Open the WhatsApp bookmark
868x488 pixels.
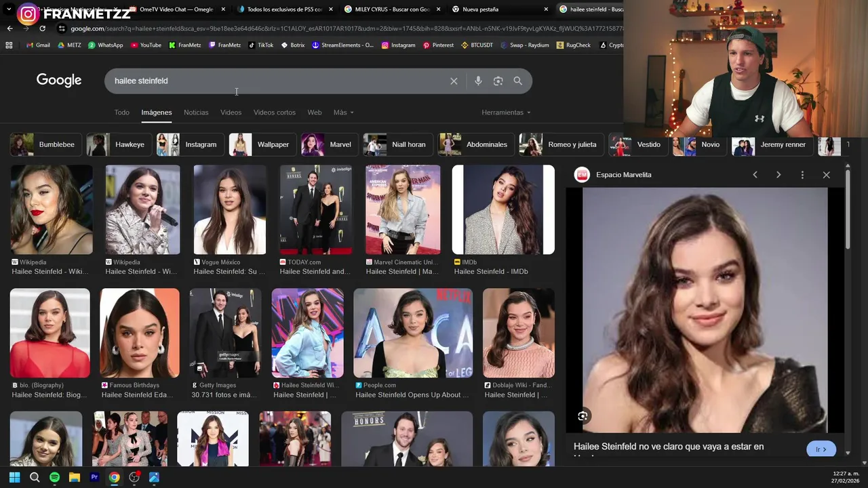(105, 45)
